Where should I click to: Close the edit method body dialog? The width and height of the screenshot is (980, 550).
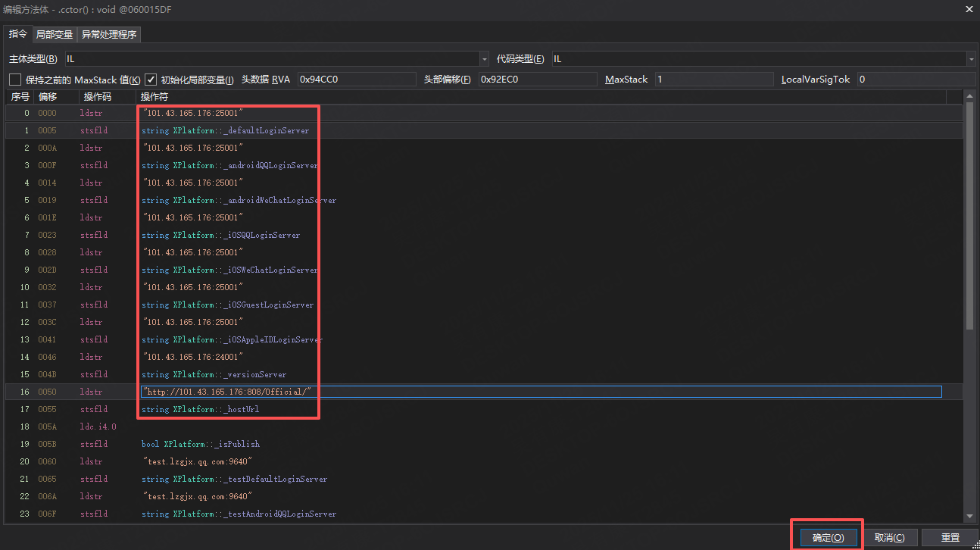[969, 8]
